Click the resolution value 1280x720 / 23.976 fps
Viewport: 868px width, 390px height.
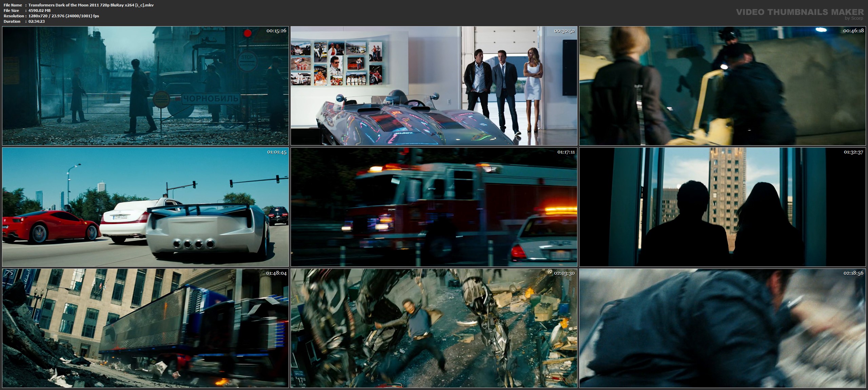[64, 16]
